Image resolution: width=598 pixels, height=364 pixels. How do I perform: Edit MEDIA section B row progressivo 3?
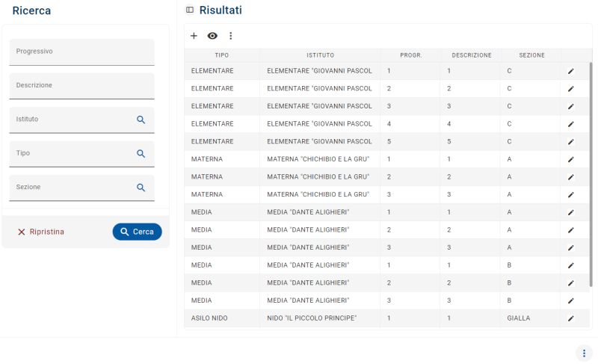pyautogui.click(x=570, y=300)
